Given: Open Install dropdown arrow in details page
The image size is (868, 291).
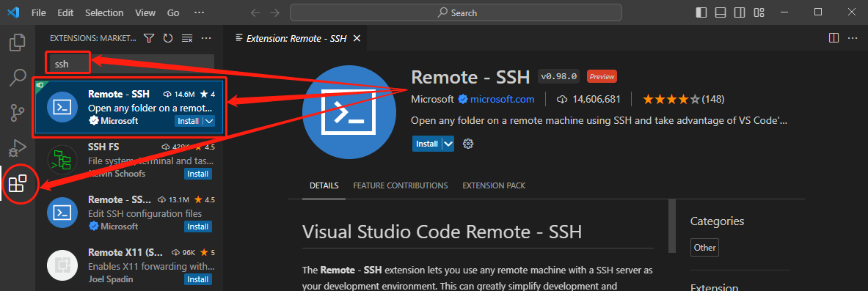Looking at the screenshot, I should click(x=448, y=144).
